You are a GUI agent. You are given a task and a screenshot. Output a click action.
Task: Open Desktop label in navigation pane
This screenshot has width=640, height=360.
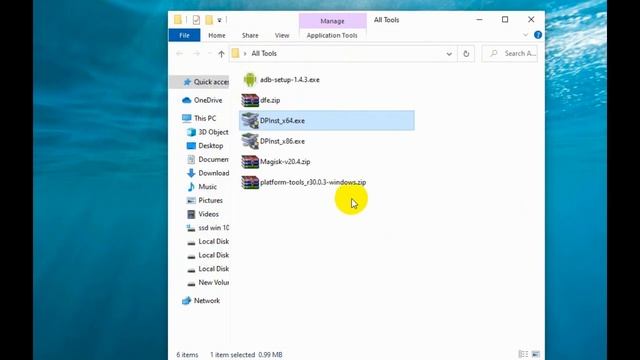[x=211, y=146]
